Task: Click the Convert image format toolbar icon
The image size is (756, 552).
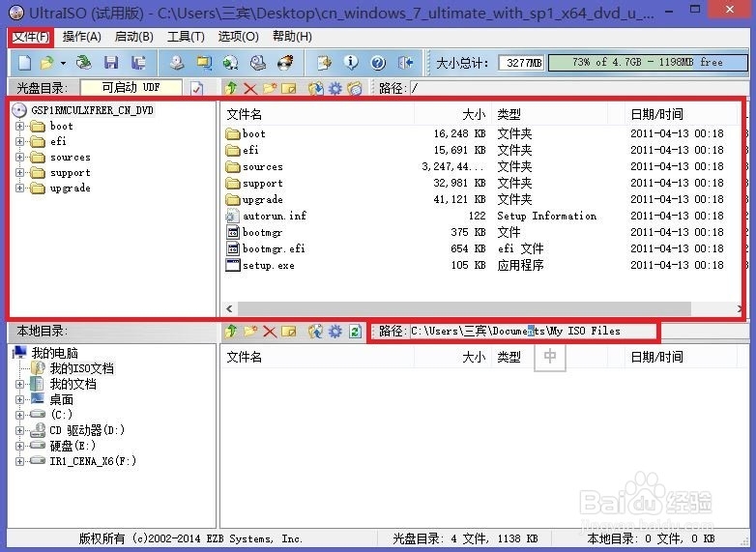Action: click(204, 63)
